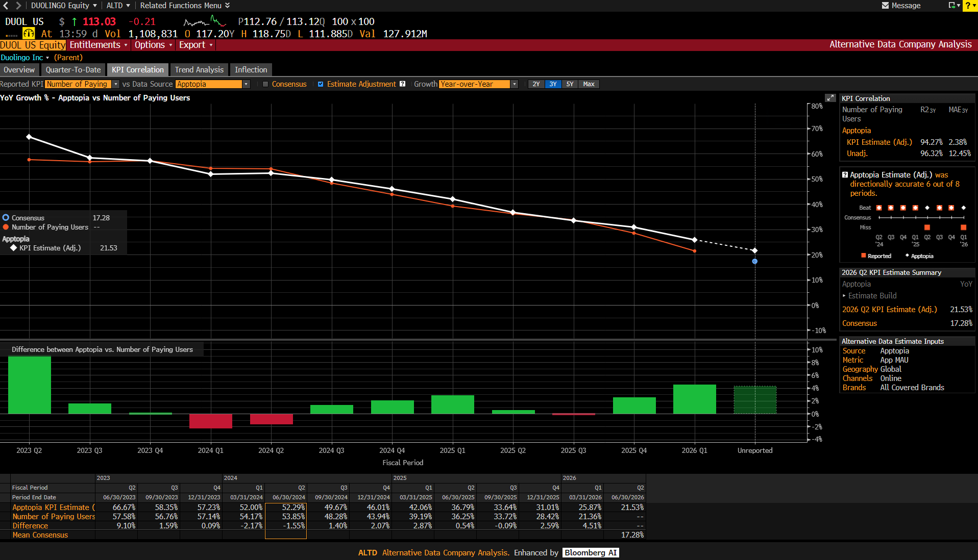Expand the Estimate Build section
Image resolution: width=978 pixels, height=560 pixels.
pyautogui.click(x=869, y=296)
